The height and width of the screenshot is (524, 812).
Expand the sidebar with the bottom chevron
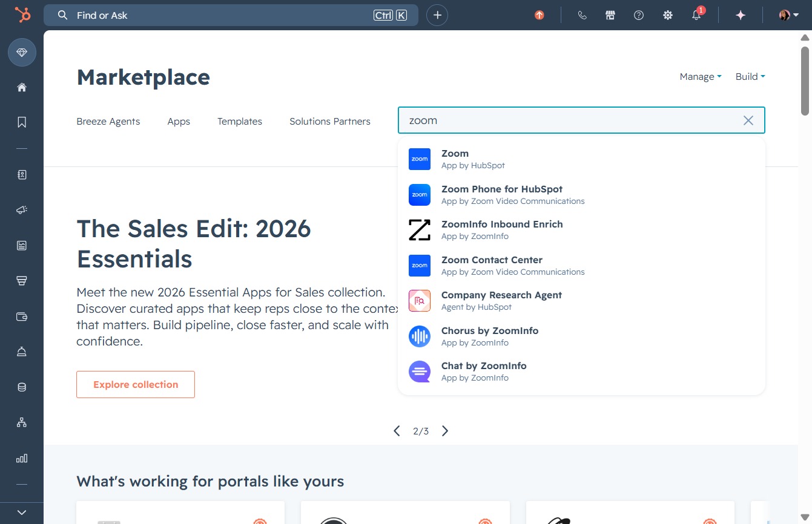[22, 513]
